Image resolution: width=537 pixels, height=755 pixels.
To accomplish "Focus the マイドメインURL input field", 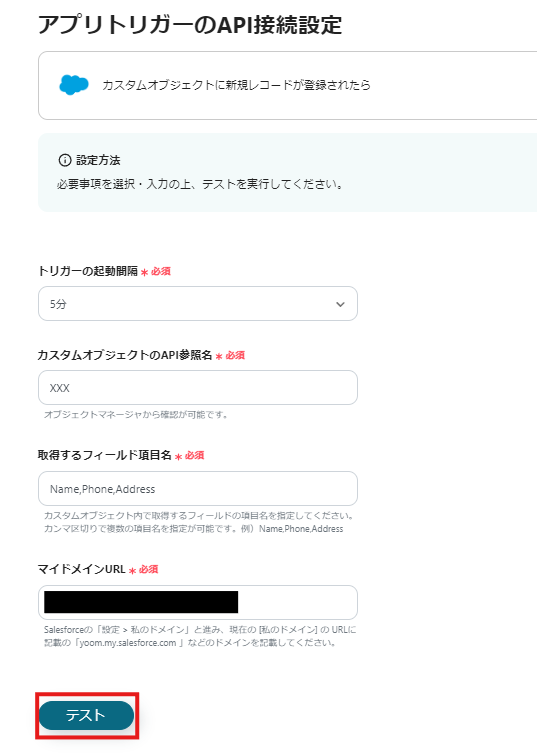I will 197,602.
